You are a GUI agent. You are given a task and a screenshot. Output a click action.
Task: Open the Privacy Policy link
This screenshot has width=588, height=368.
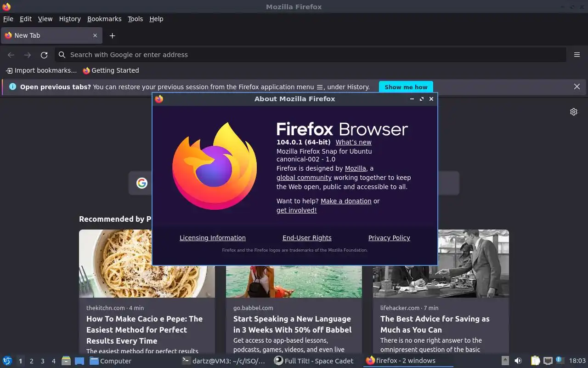(x=389, y=238)
